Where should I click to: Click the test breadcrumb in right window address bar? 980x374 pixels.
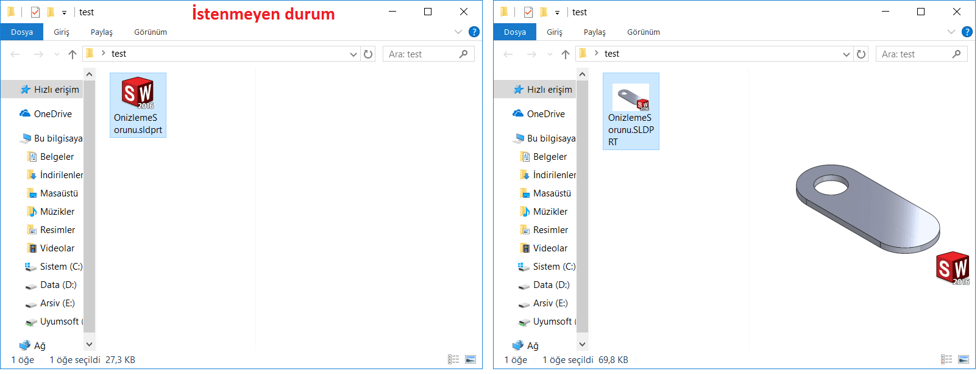pyautogui.click(x=612, y=54)
